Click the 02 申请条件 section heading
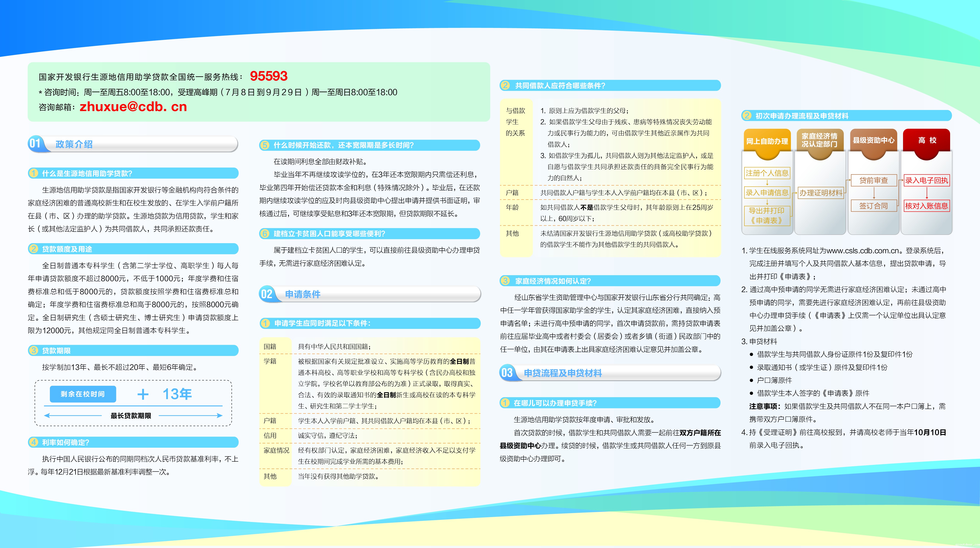 pos(302,294)
